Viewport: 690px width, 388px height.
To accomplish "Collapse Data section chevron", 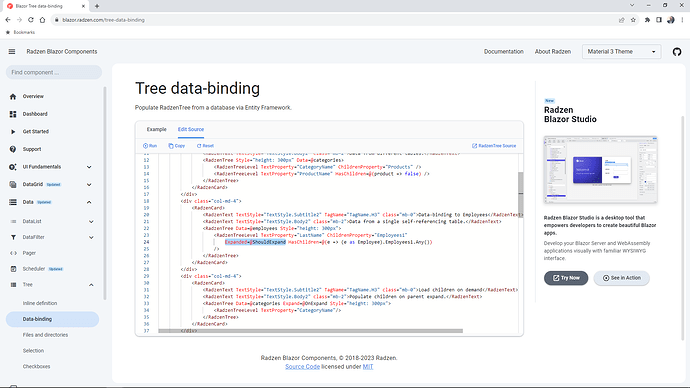I will coord(89,202).
